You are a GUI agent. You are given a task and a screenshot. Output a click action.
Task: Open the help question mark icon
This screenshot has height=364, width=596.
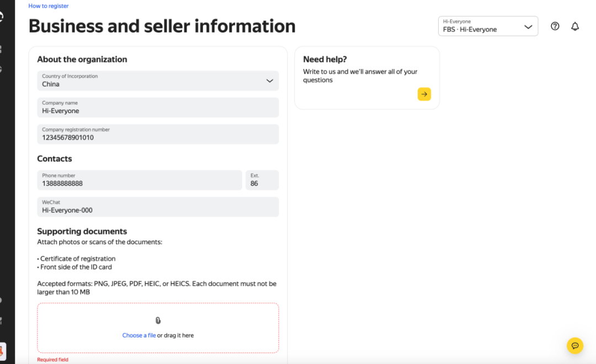[x=555, y=26]
